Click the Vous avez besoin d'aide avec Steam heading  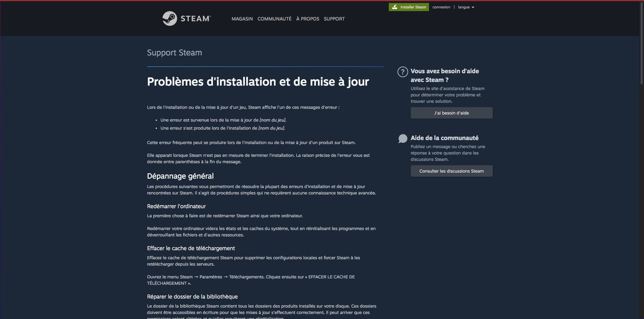pyautogui.click(x=445, y=75)
